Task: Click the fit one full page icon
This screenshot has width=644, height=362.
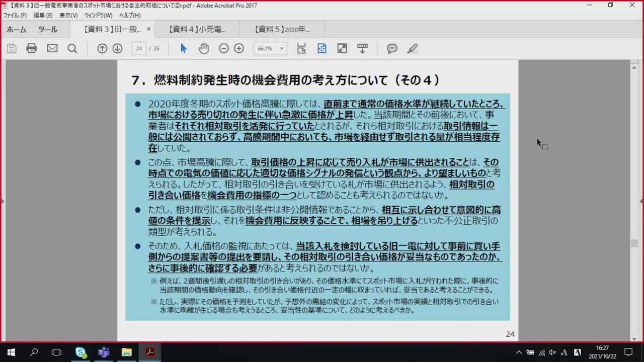Action: click(322, 49)
